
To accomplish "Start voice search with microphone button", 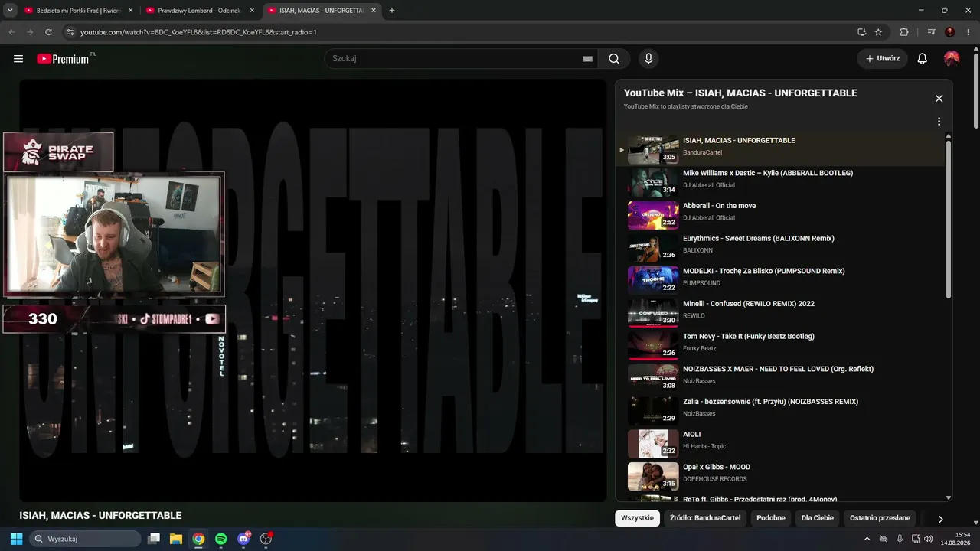I will click(648, 59).
